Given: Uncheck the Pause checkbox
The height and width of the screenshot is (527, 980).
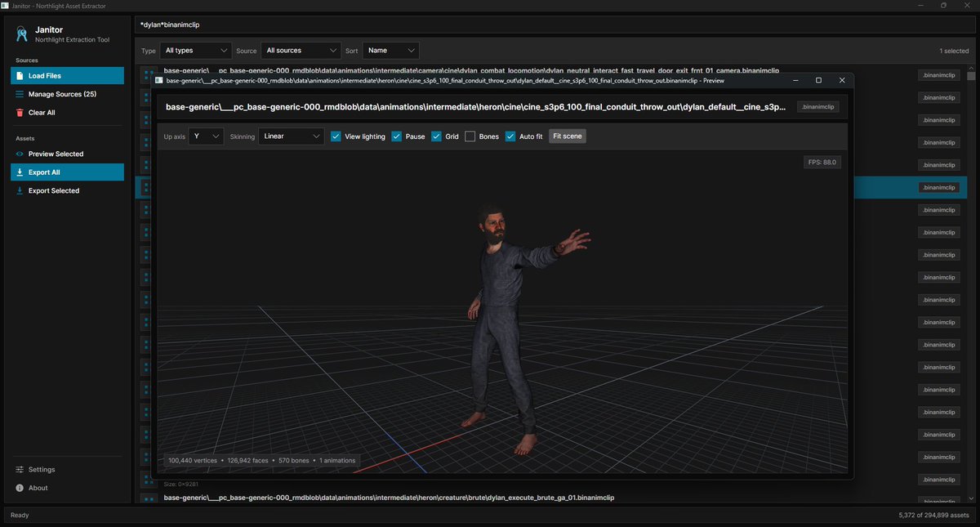Looking at the screenshot, I should [x=396, y=136].
